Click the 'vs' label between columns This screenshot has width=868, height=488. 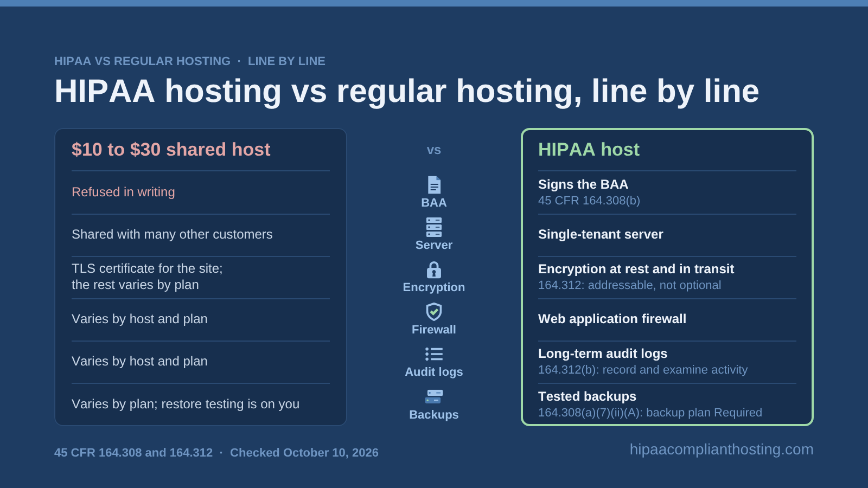[x=434, y=150]
